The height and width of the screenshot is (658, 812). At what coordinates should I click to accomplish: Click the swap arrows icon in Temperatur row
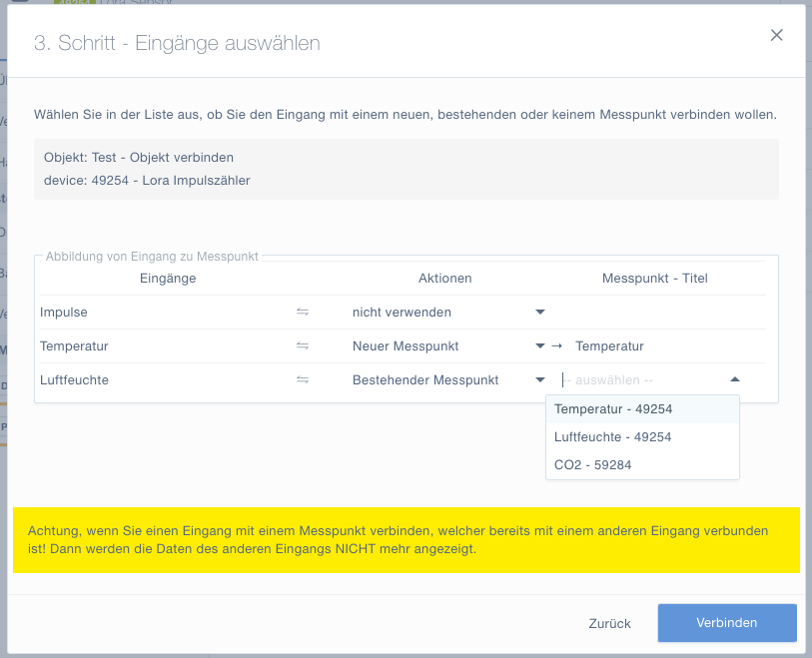click(x=303, y=346)
